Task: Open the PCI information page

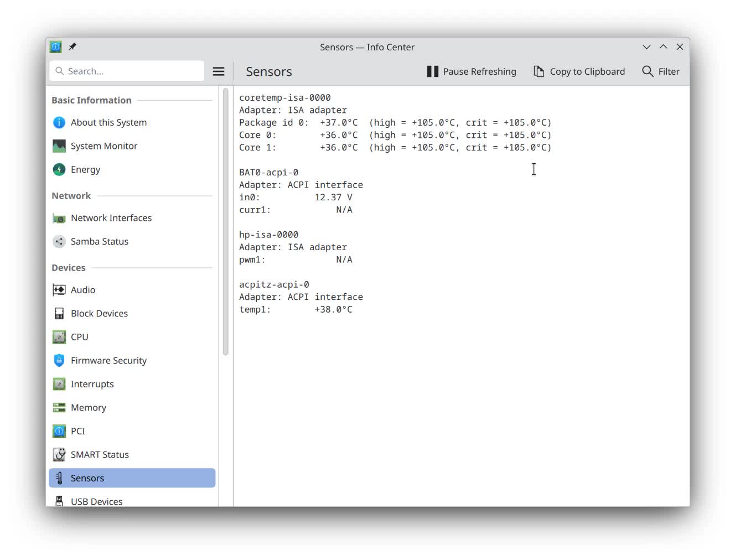Action: (x=132, y=431)
